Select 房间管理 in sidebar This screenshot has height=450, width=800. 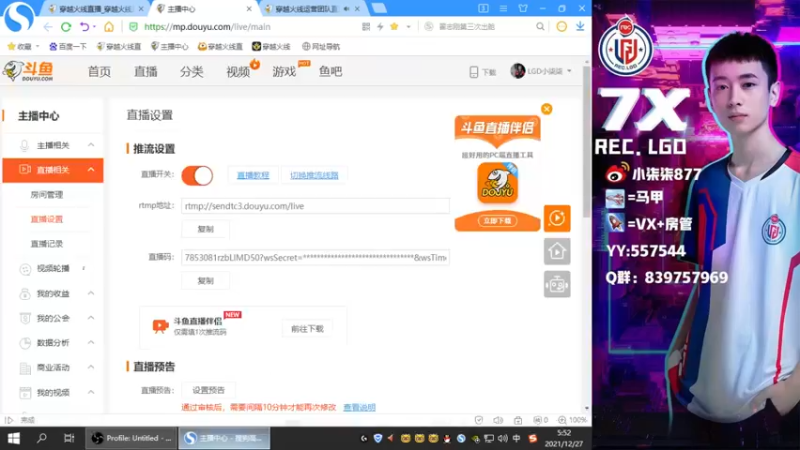pyautogui.click(x=47, y=194)
